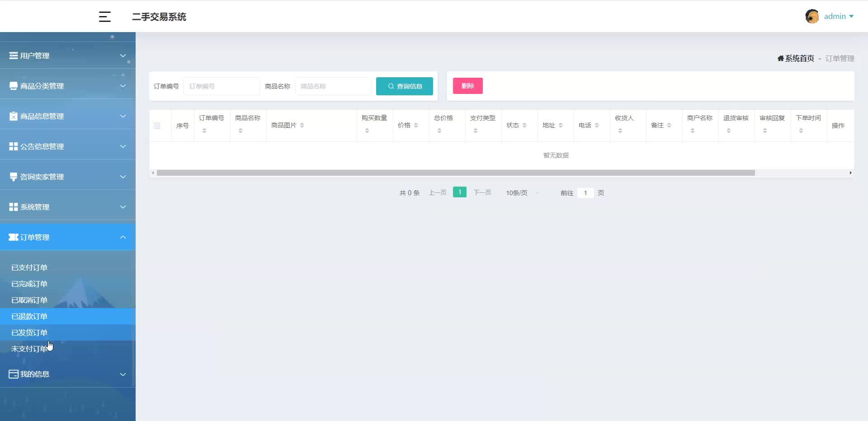868x421 pixels.
Task: Click the admin avatar image
Action: click(x=812, y=16)
